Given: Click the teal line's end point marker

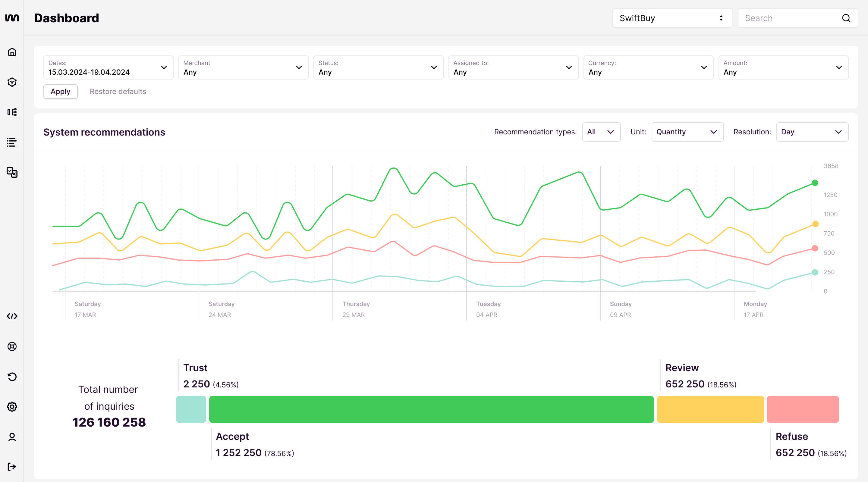Looking at the screenshot, I should point(815,273).
